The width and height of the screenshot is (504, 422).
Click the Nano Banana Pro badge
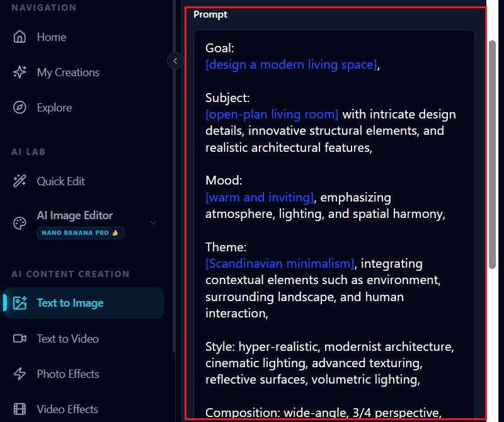(81, 232)
